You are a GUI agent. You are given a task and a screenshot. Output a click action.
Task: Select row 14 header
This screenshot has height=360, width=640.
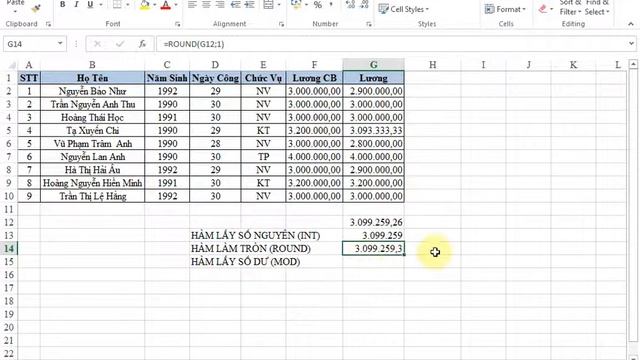9,249
